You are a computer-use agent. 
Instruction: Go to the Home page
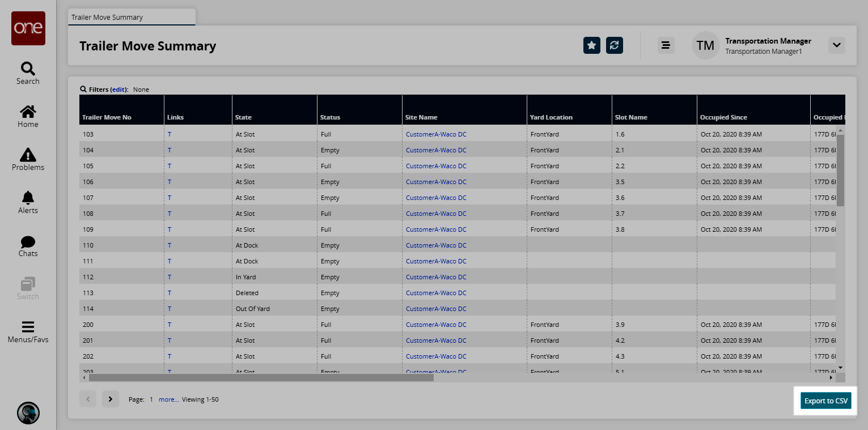click(28, 116)
